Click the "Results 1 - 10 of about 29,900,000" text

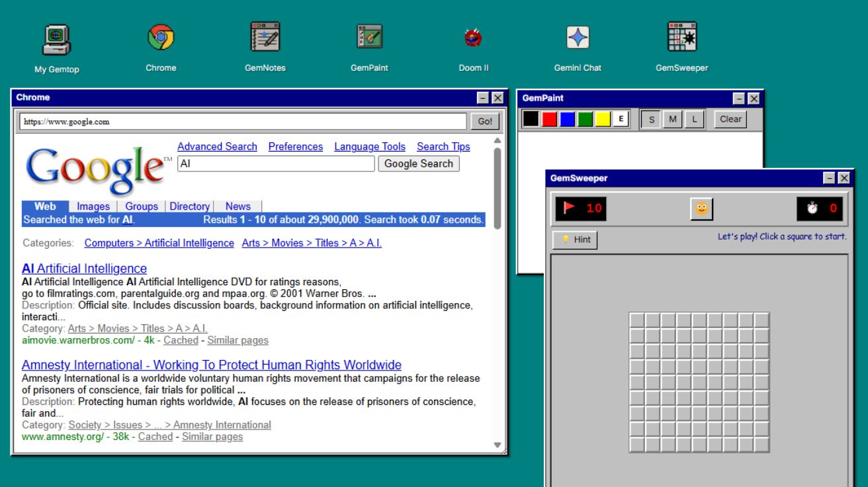[x=281, y=220]
